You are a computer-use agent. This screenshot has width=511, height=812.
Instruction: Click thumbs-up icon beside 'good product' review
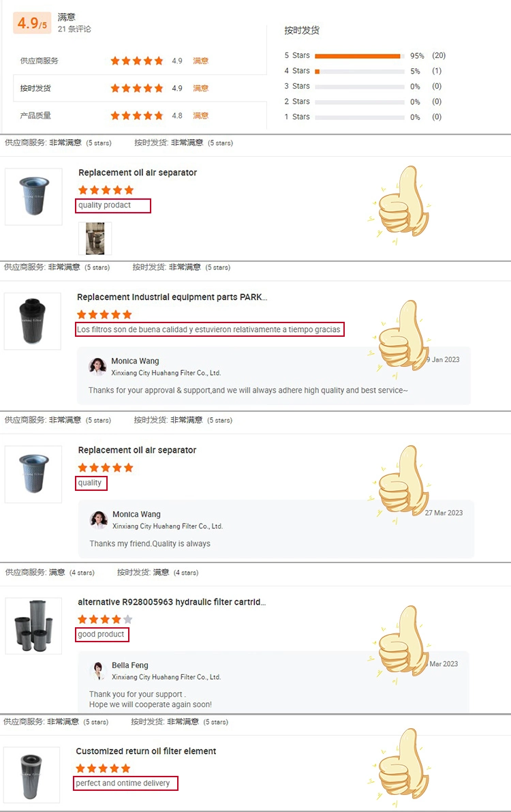[x=399, y=645]
